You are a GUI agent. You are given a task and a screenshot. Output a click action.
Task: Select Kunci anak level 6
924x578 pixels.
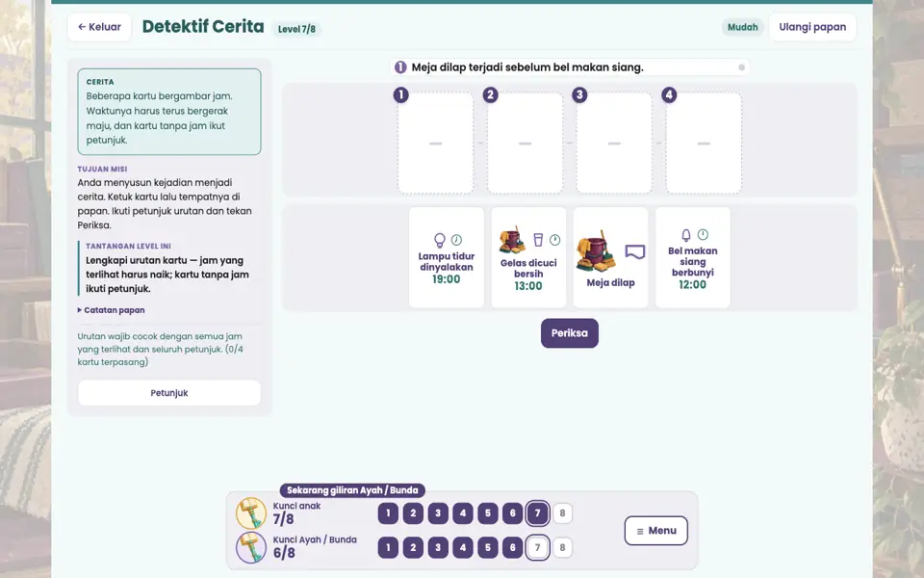[513, 513]
